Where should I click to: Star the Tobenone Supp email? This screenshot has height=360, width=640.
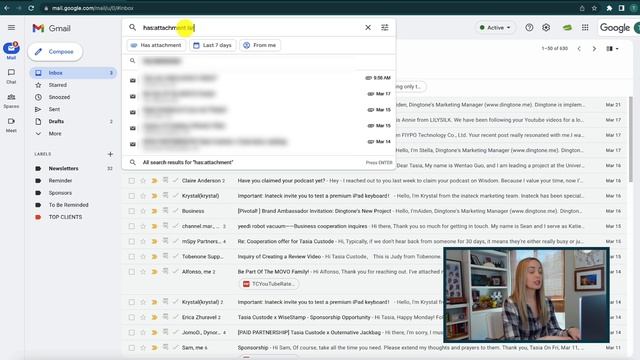[143, 257]
